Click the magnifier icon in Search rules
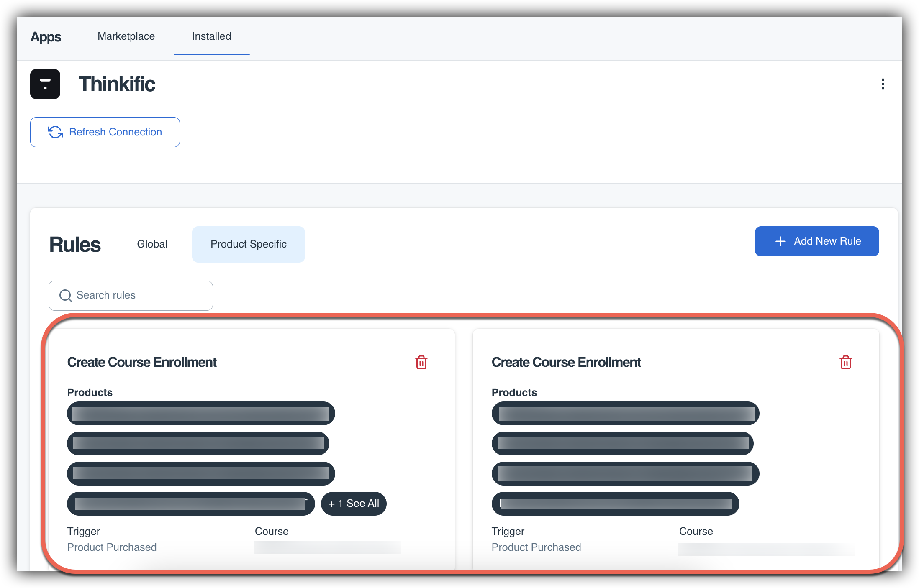Image resolution: width=919 pixels, height=588 pixels. [66, 296]
